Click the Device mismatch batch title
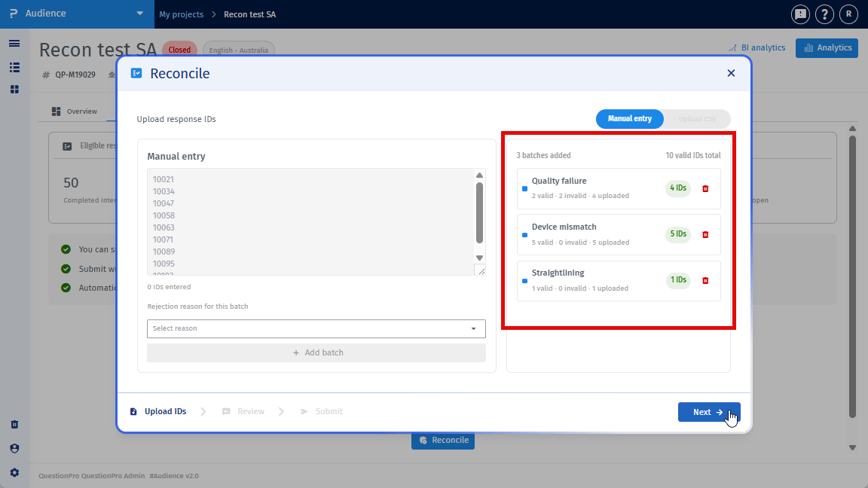Viewport: 868px width, 488px height. click(x=564, y=227)
